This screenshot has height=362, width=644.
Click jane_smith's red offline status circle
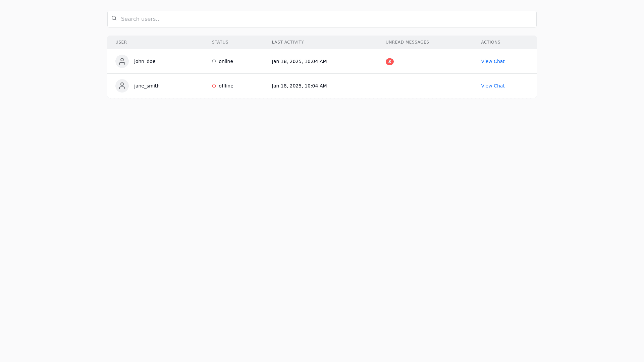click(x=214, y=86)
